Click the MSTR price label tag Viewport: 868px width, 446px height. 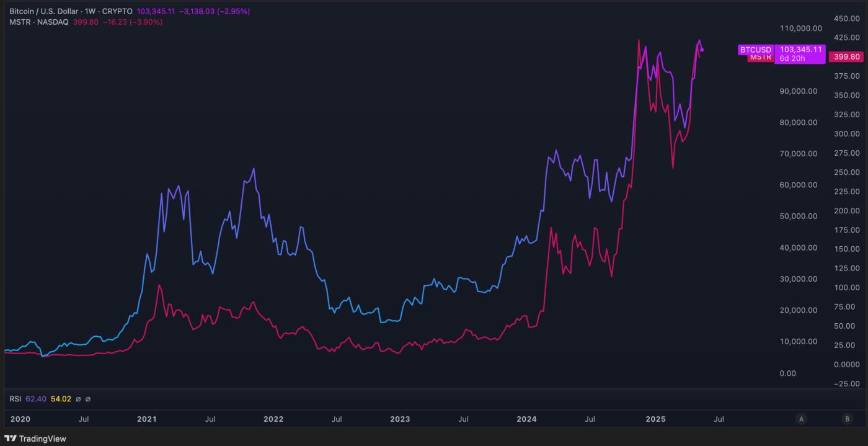pyautogui.click(x=761, y=57)
